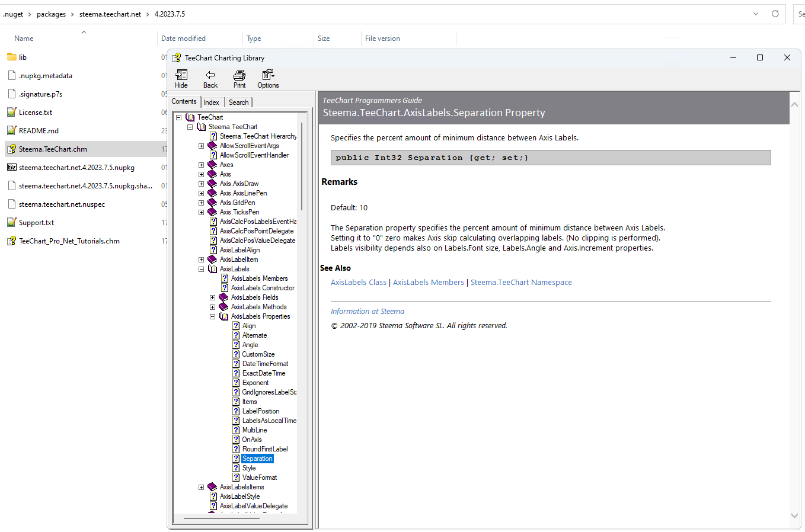Follow the AxisLabels Members link
805x532 pixels.
[429, 283]
